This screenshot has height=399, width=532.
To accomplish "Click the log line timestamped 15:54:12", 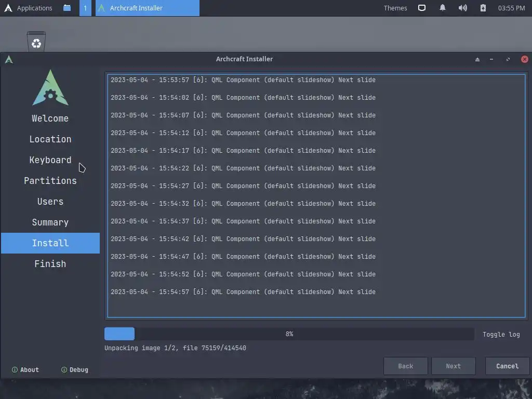I will (x=243, y=133).
